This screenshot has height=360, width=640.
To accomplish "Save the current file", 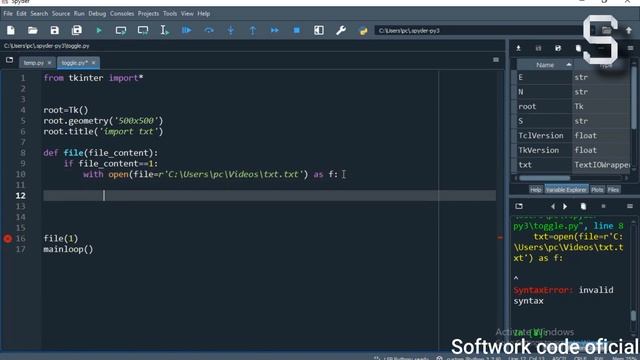I will coord(54,30).
